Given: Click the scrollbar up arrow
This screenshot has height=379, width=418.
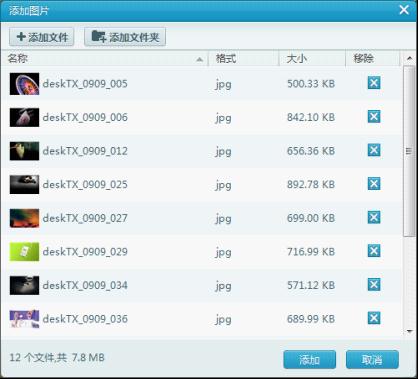Looking at the screenshot, I should click(409, 59).
